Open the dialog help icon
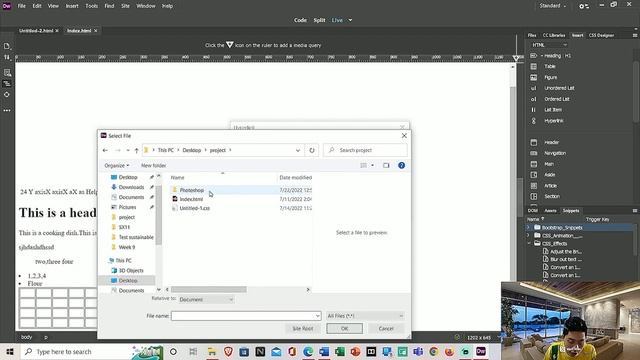Screen dimensions: 640x360 [402, 165]
